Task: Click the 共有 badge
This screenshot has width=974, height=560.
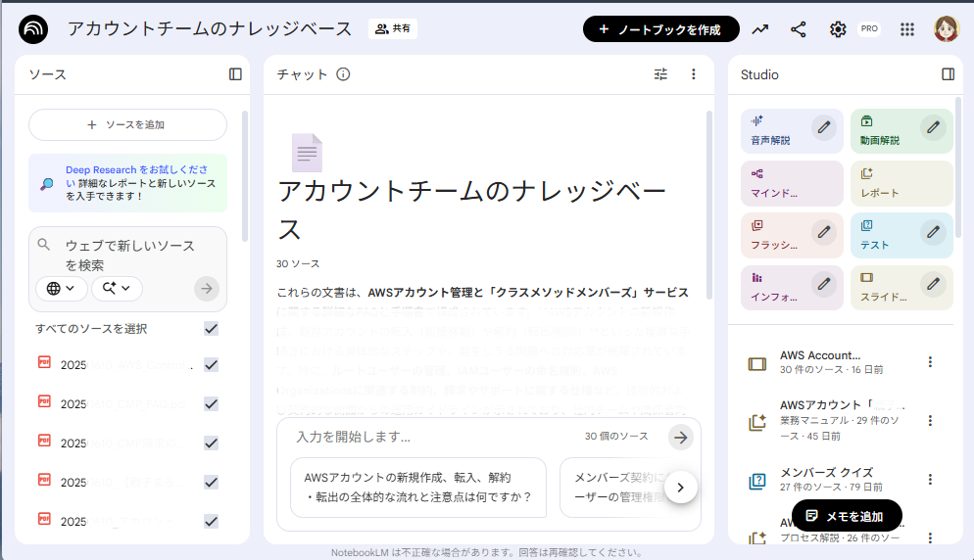Action: [x=393, y=28]
